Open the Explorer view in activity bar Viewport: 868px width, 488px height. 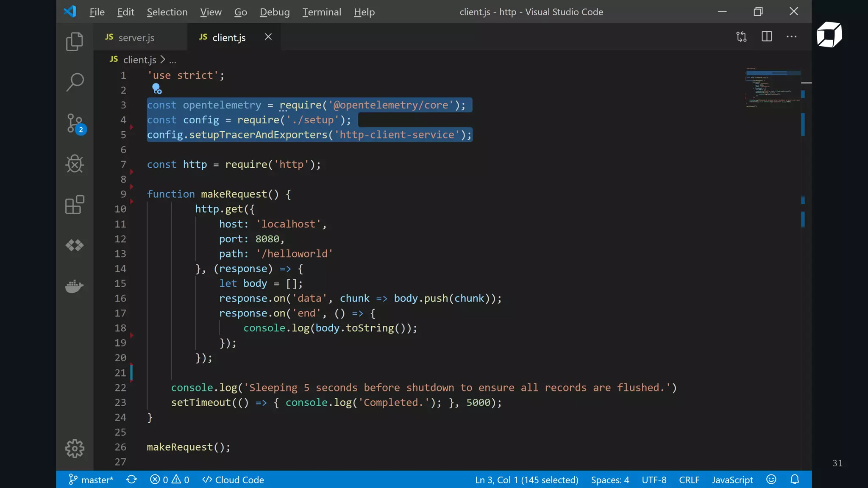pyautogui.click(x=75, y=42)
